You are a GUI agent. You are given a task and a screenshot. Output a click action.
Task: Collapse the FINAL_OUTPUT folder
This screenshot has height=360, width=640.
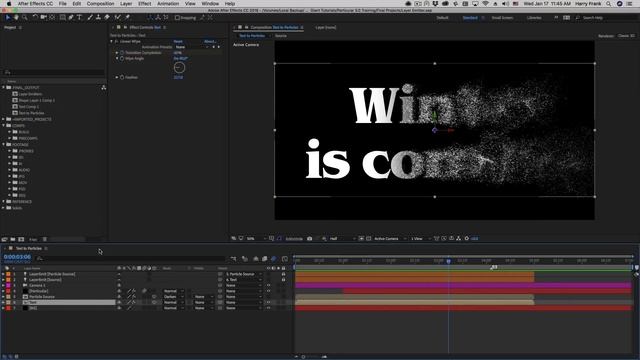[4, 87]
